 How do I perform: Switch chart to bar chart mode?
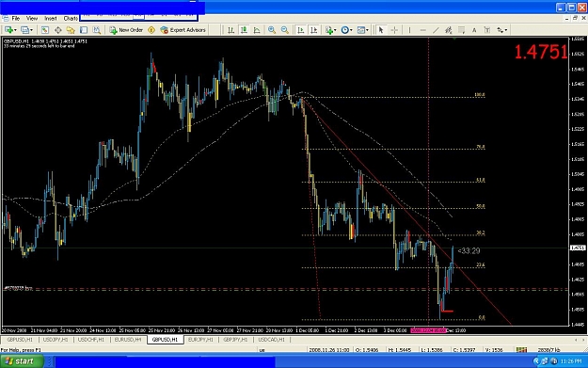(231, 30)
